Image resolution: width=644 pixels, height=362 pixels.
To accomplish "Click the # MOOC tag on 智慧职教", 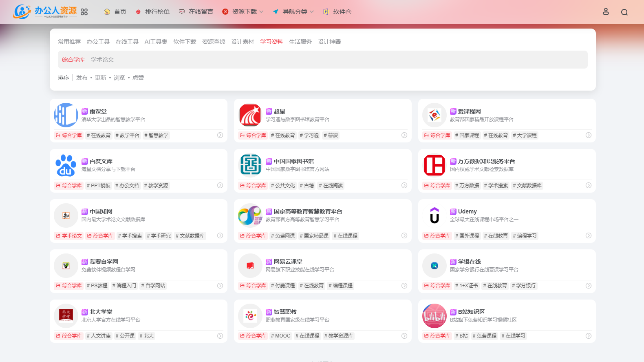I will coord(281,336).
